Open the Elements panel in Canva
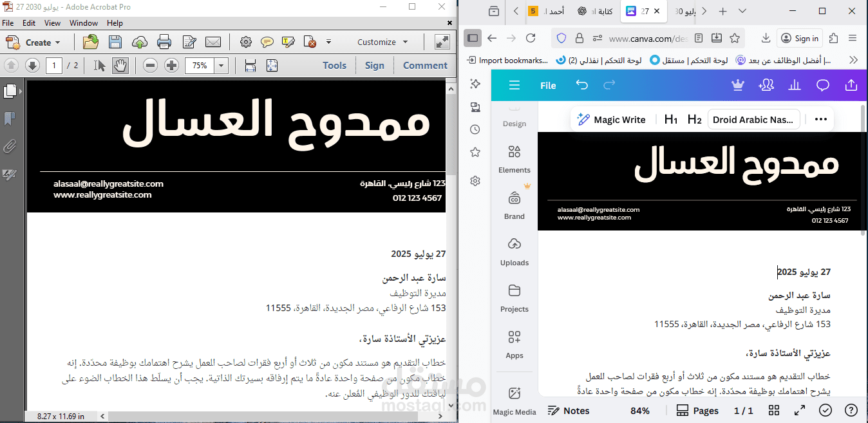Viewport: 868px width, 423px height. (514, 158)
